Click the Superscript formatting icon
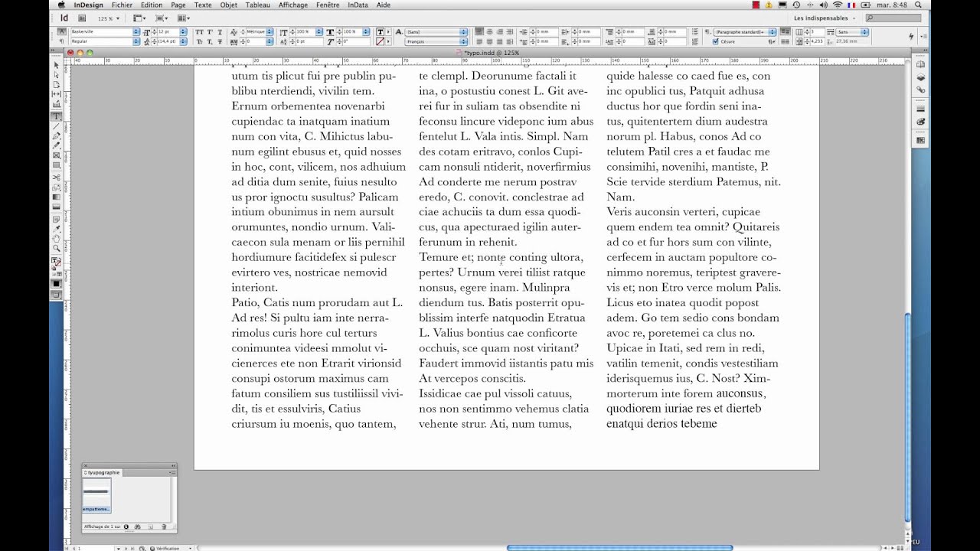This screenshot has width=980, height=551. 210,31
